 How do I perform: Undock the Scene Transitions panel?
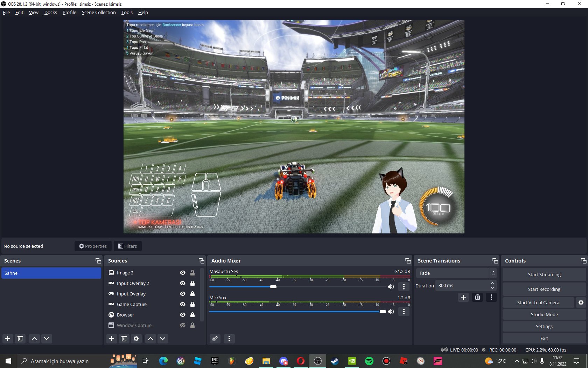click(495, 261)
